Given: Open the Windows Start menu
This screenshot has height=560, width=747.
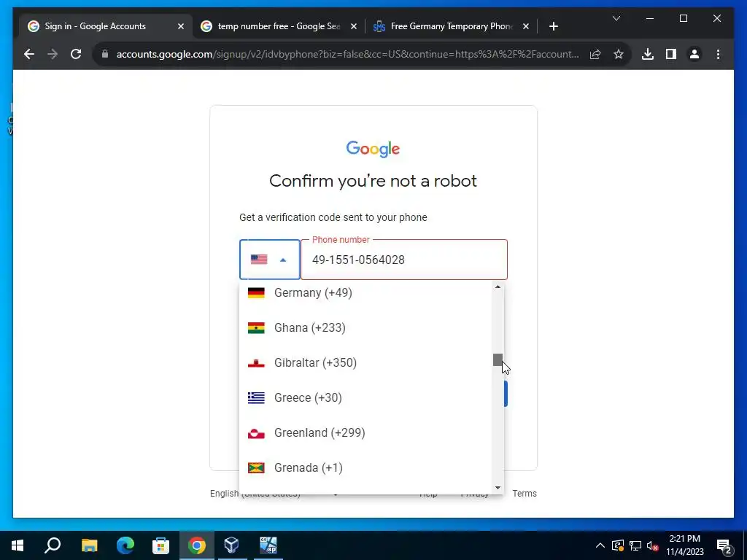Looking at the screenshot, I should click(18, 545).
